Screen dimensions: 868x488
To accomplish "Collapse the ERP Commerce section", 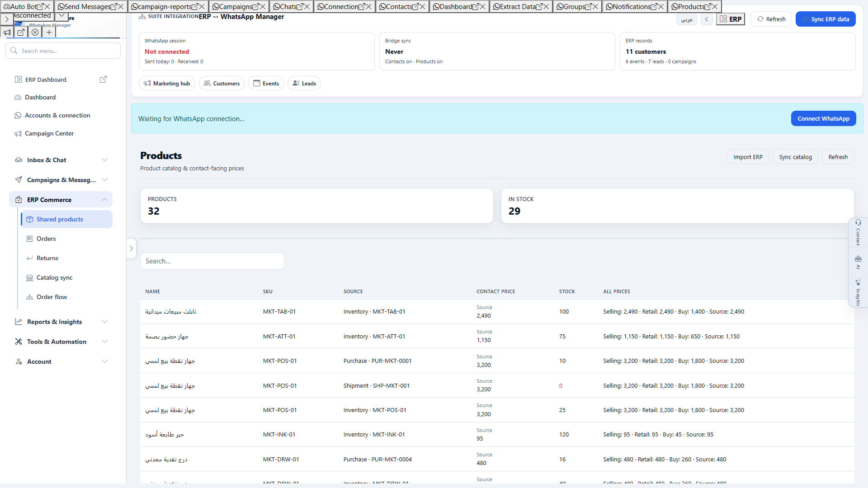I will [x=61, y=200].
